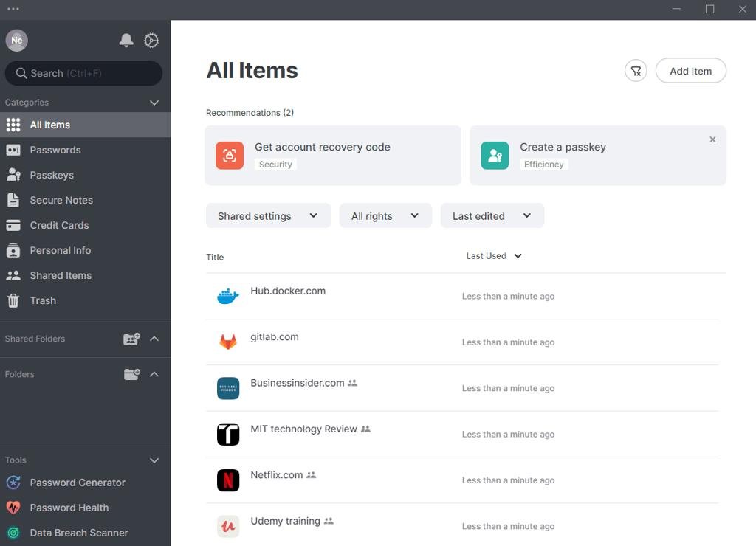Open the notifications bell

pos(126,41)
